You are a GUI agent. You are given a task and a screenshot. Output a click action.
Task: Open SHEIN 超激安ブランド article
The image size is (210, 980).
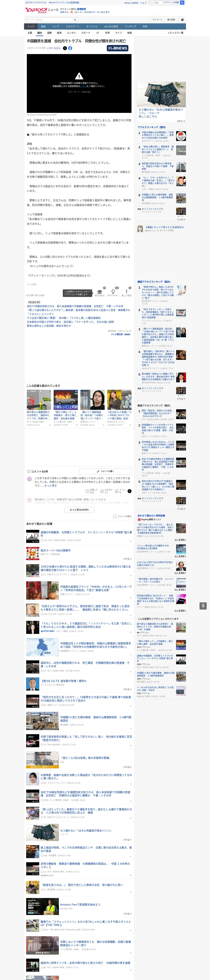96,588
